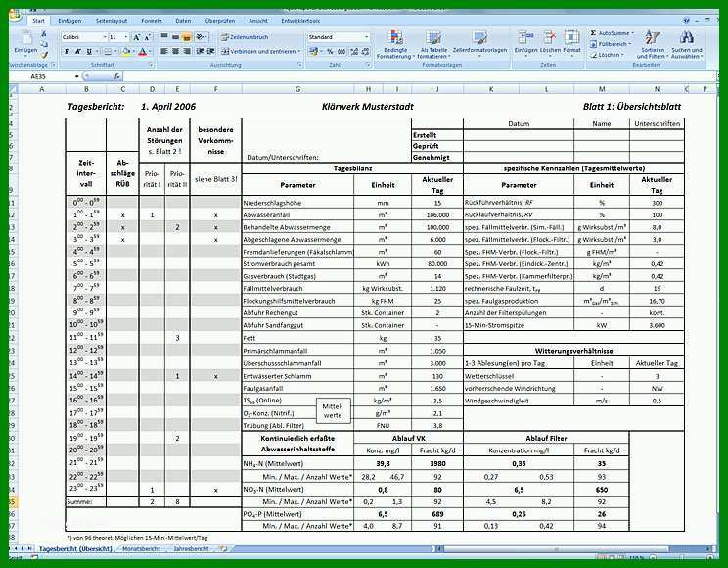
Task: Toggle align text left
Action: point(164,51)
